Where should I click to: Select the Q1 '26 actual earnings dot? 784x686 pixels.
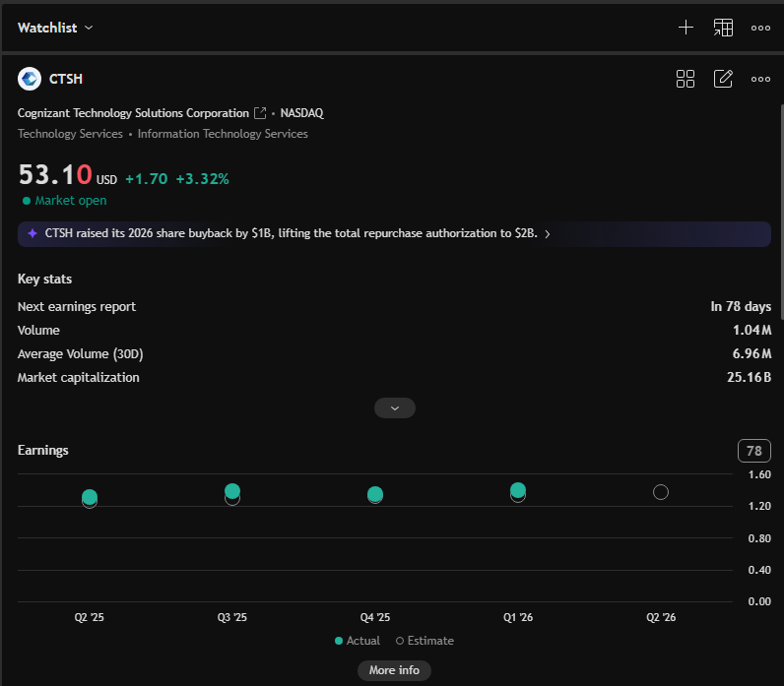tap(518, 490)
